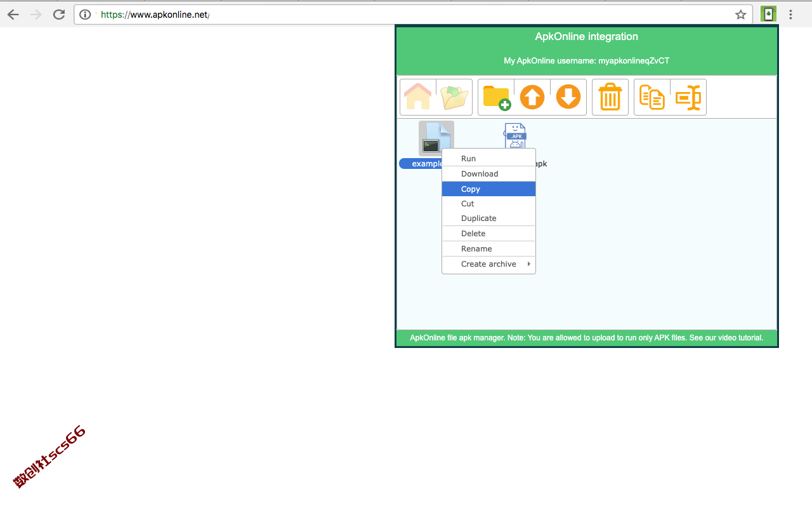The width and height of the screenshot is (812, 508).
Task: Click the orange download arrow icon
Action: pyautogui.click(x=568, y=97)
